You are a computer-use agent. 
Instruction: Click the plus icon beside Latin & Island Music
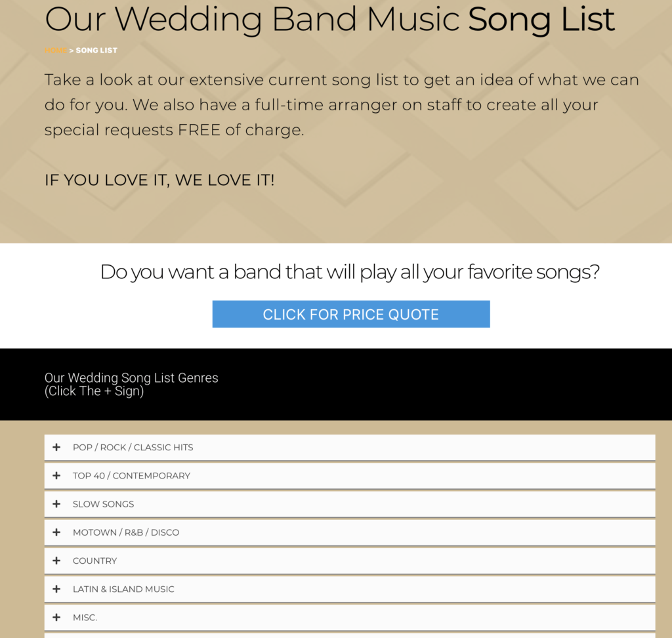pyautogui.click(x=56, y=589)
